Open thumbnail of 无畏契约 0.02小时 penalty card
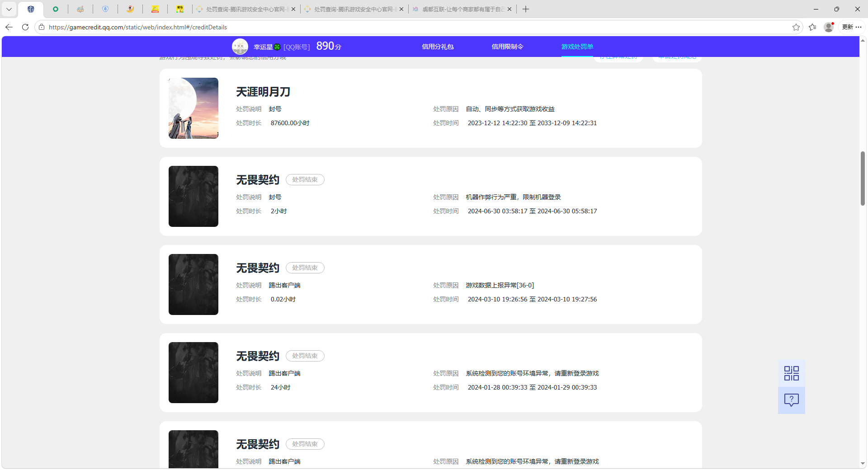Screen dimensions: 868x470 [193, 284]
